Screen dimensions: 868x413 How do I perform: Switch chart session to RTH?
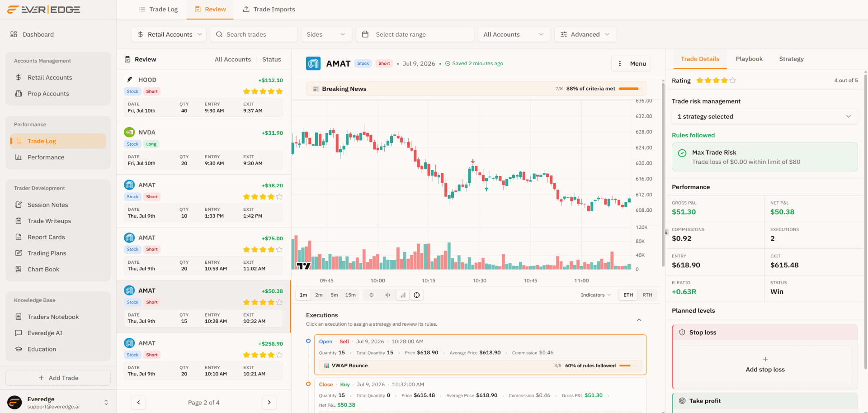647,295
